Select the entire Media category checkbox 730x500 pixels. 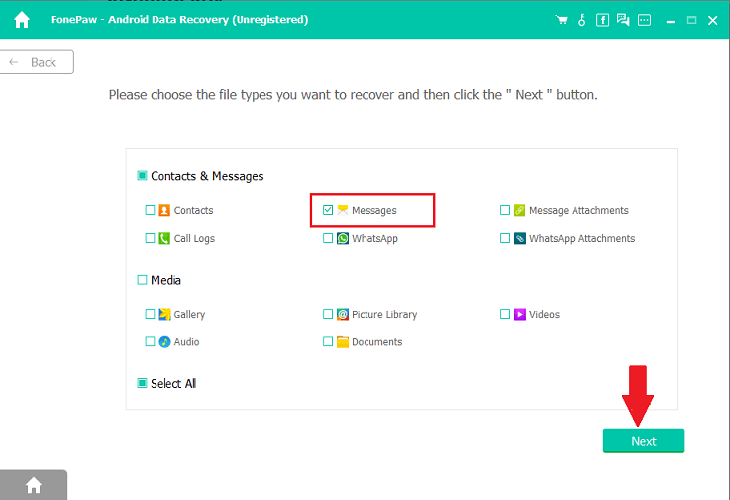pyautogui.click(x=142, y=280)
